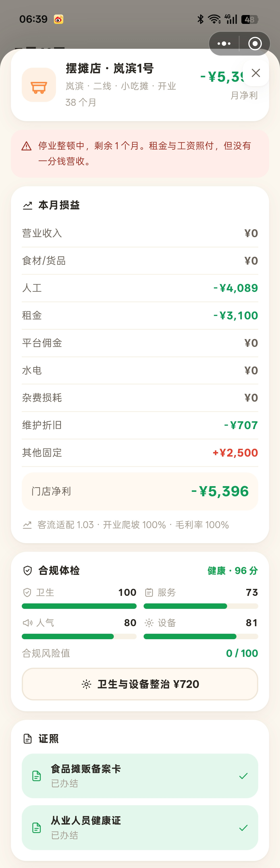Close the shop detail panel

coord(256,73)
